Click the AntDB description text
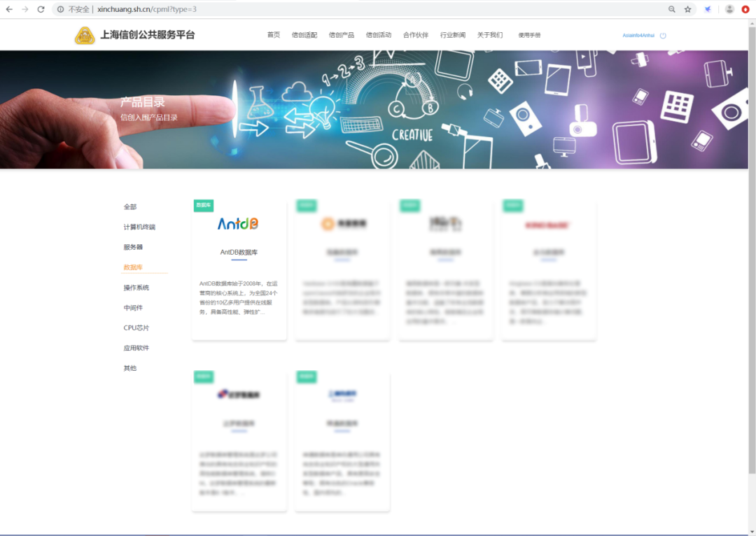Screen dimensions: 756x536 click(x=239, y=298)
